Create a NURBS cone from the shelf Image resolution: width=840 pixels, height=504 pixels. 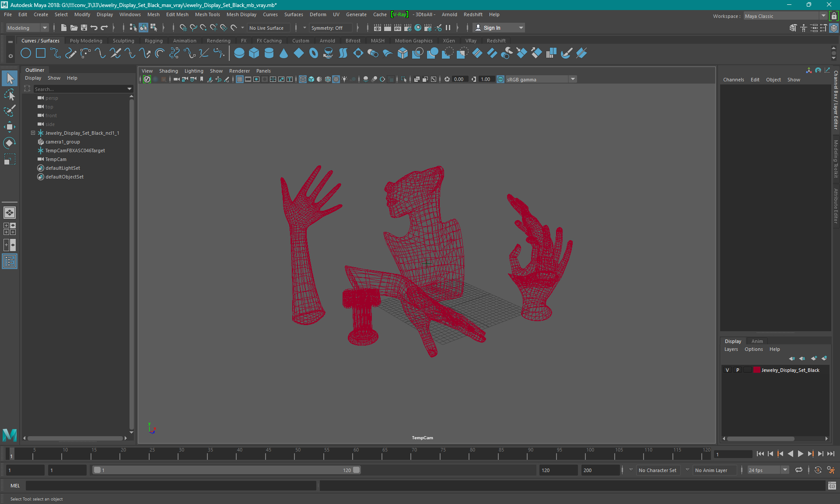(284, 53)
